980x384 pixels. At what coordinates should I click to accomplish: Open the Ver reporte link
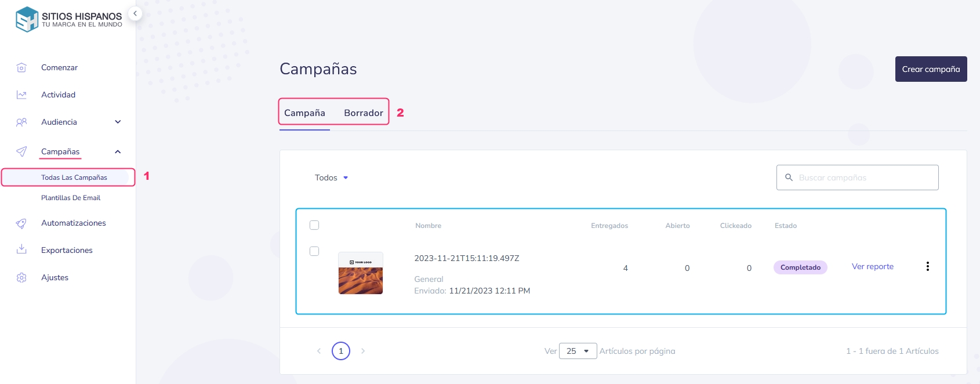872,267
